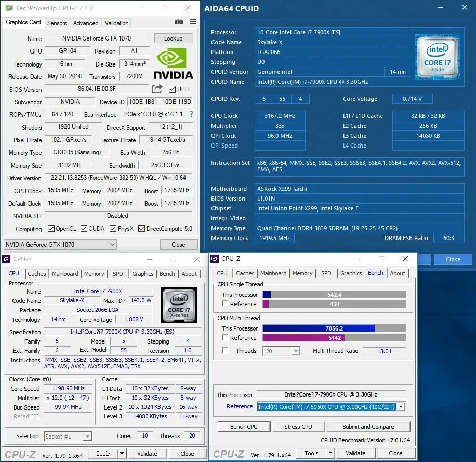Click the Core i7 X-series logo in CPU-Z
This screenshot has width=476, height=462.
coord(179,305)
